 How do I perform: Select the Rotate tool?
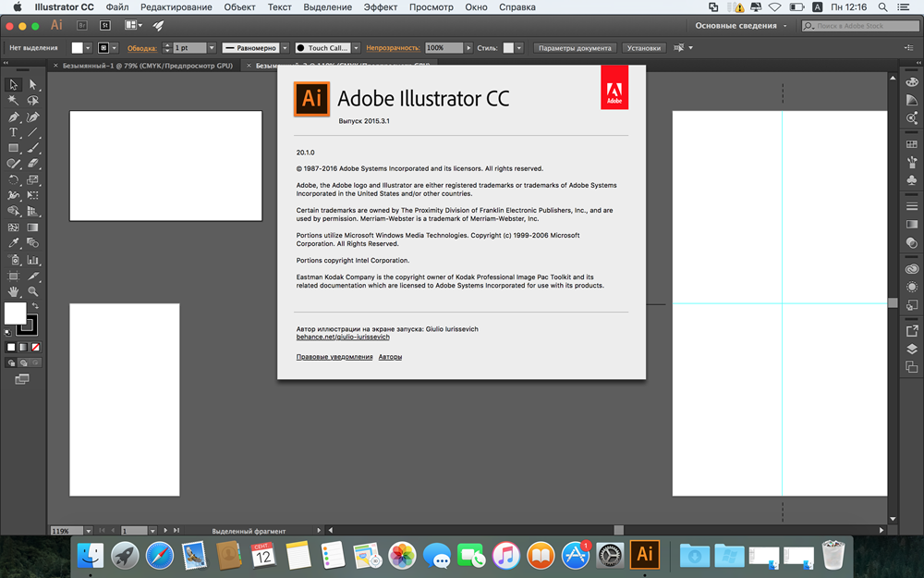[13, 180]
